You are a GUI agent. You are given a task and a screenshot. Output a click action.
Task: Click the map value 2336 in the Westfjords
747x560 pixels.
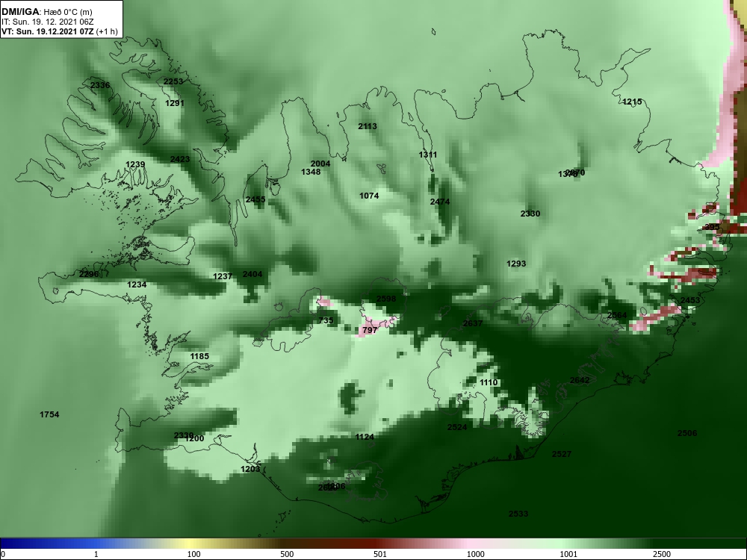(100, 85)
